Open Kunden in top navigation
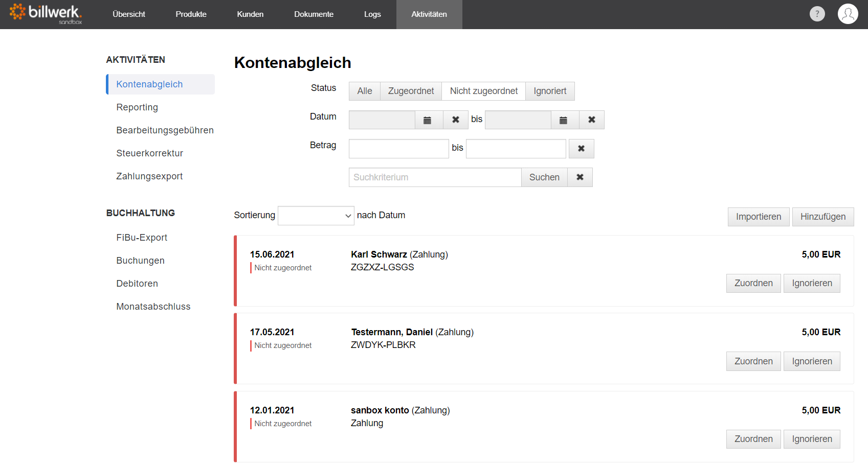Image resolution: width=868 pixels, height=465 pixels. [250, 14]
